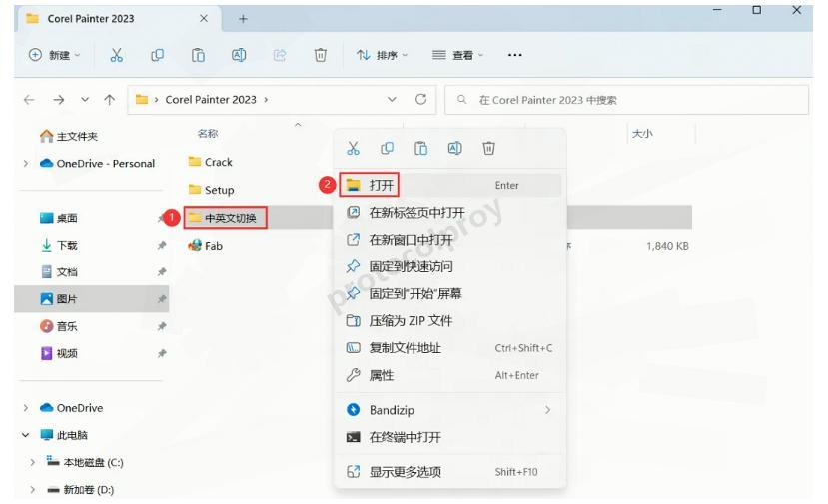The image size is (828, 504).
Task: Choose 属性 properties menu entry
Action: [x=449, y=375]
